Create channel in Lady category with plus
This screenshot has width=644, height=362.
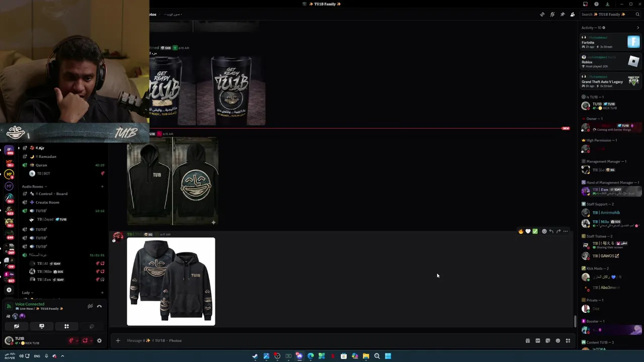pyautogui.click(x=102, y=293)
